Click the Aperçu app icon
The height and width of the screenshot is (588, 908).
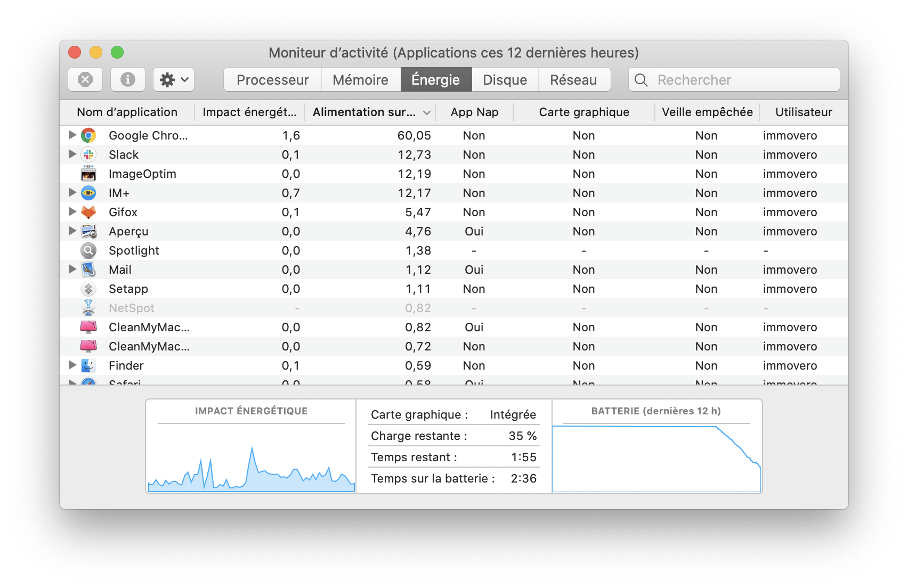(88, 231)
